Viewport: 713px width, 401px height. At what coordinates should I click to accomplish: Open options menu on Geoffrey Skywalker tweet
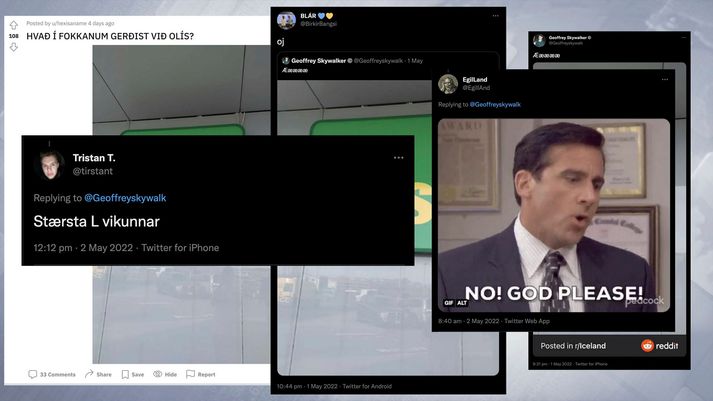[684, 37]
